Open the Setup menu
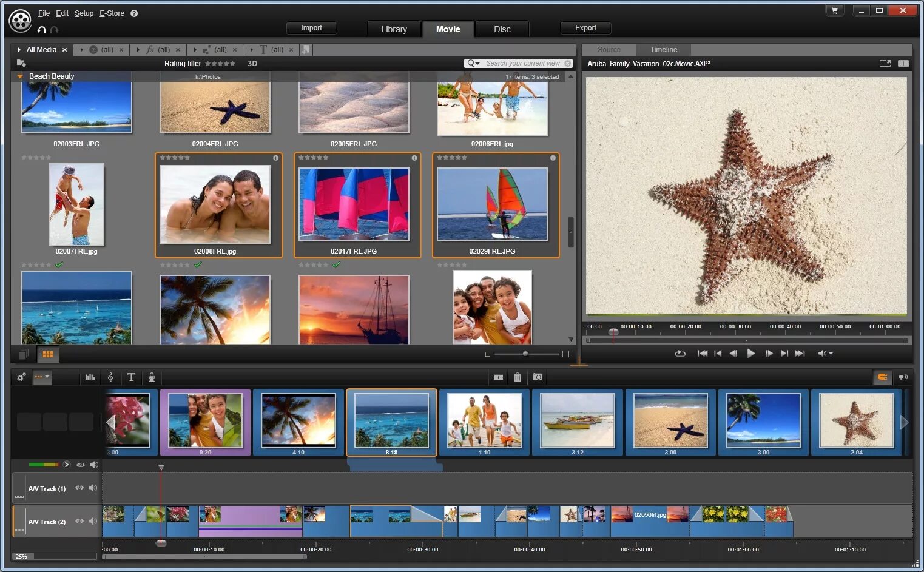Image resolution: width=924 pixels, height=572 pixels. tap(84, 13)
